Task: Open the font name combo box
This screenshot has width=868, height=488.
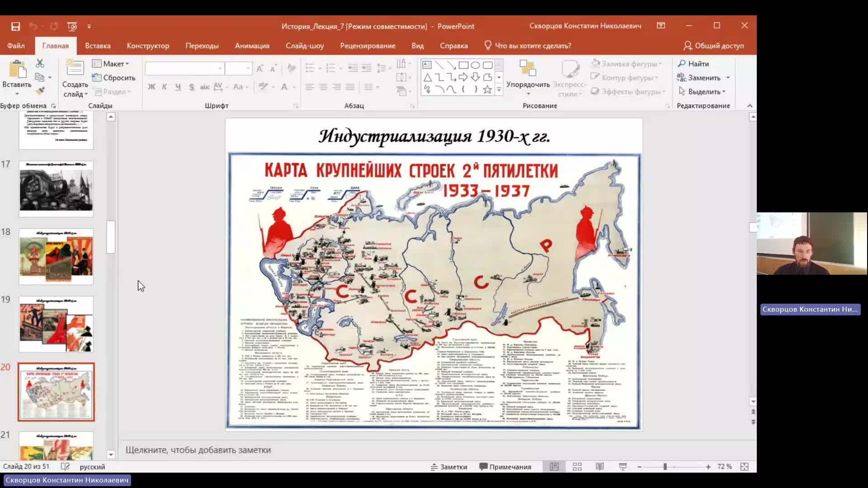Action: tap(184, 68)
